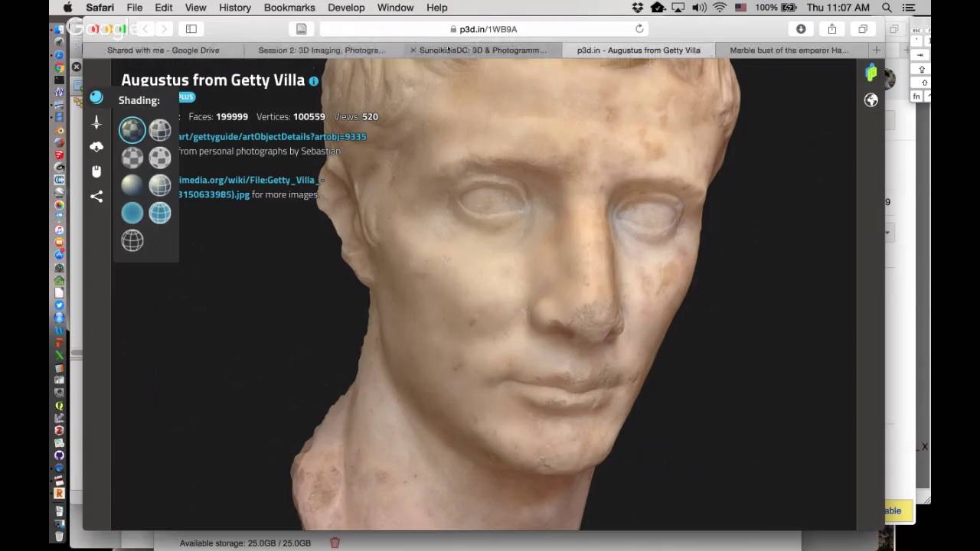980x551 pixels.
Task: Open the Apple menu
Action: [67, 8]
